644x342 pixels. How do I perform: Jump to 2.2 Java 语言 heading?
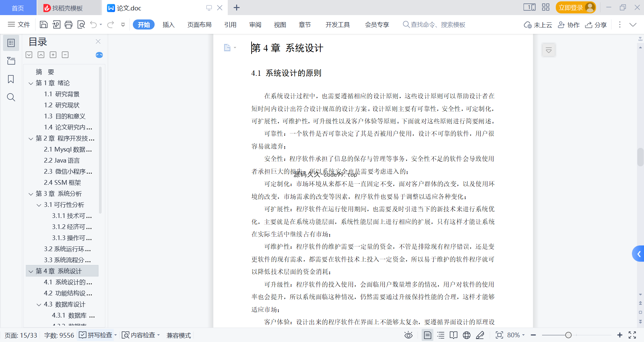click(x=62, y=160)
